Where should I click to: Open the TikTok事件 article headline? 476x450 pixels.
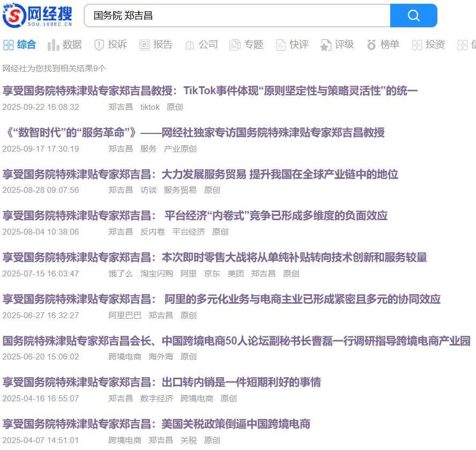tap(210, 91)
